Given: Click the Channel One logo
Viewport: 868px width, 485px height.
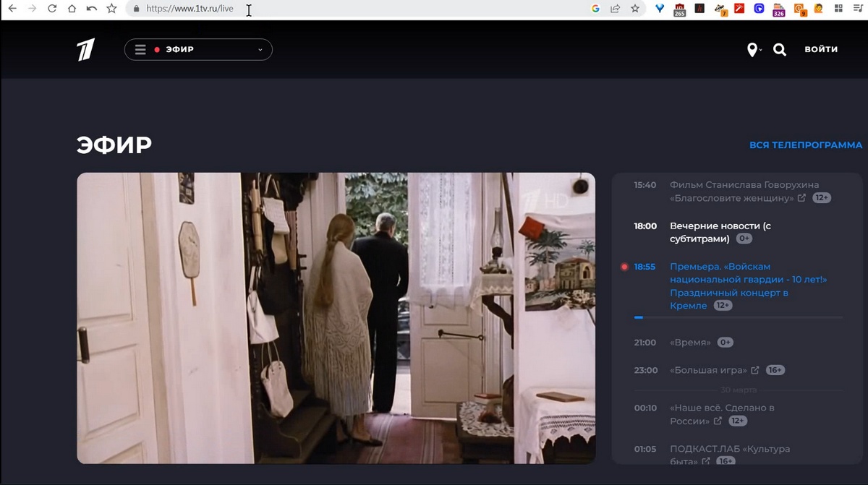Looking at the screenshot, I should pyautogui.click(x=86, y=50).
